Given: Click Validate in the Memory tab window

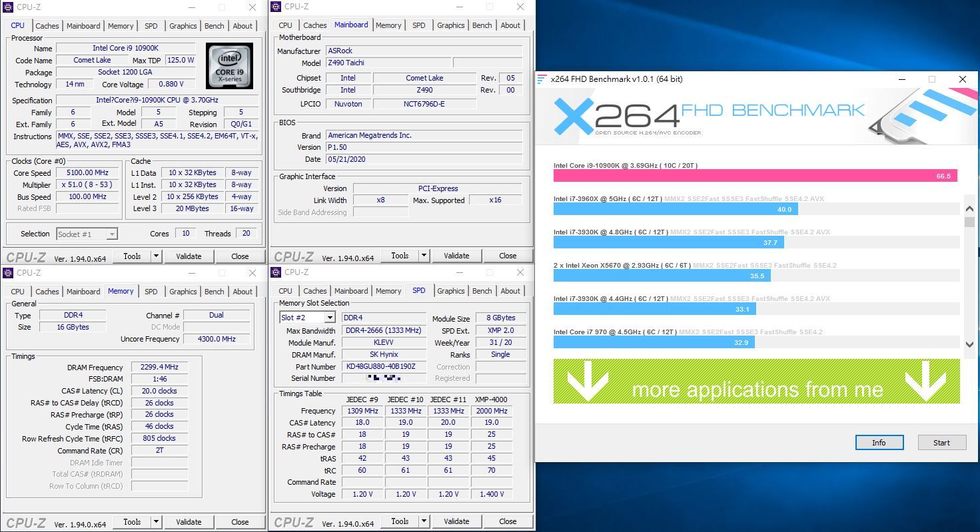Looking at the screenshot, I should (x=189, y=522).
